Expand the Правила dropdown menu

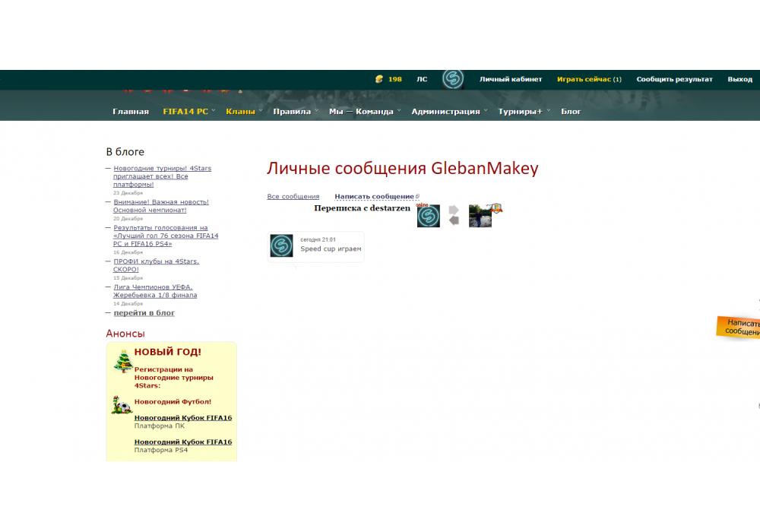click(x=292, y=112)
